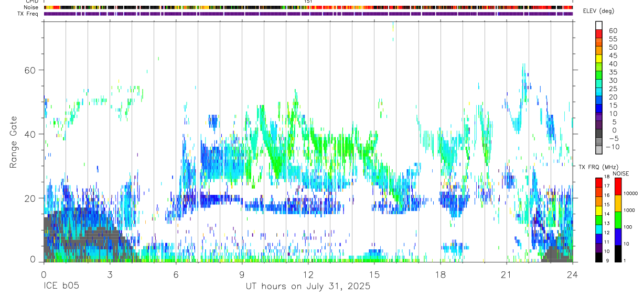Click the y-axis tick label 60 on Range Gate axis
The height and width of the screenshot is (297, 644).
31,70
